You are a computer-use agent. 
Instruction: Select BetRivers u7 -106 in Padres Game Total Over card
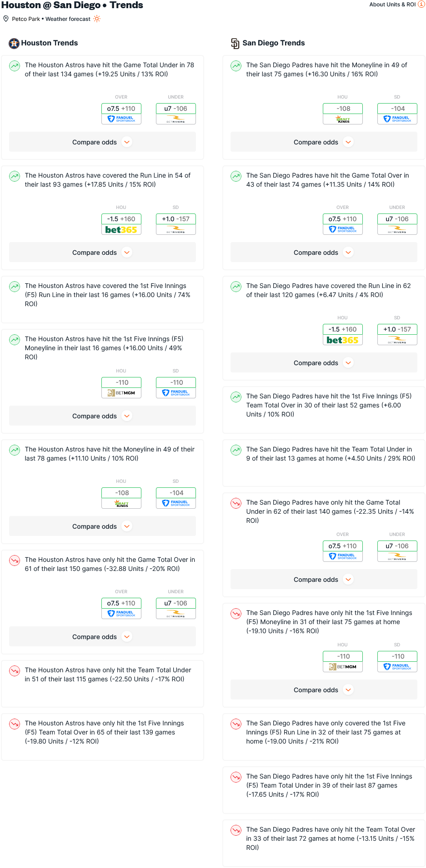tap(397, 224)
